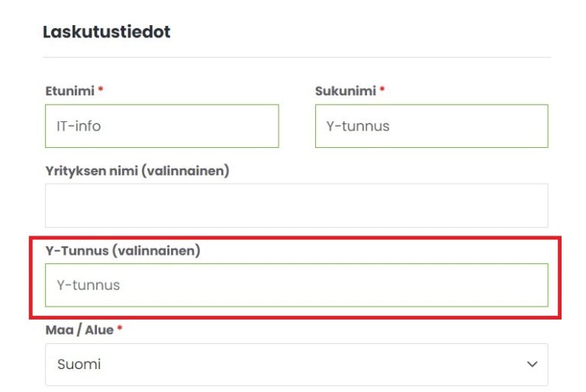The height and width of the screenshot is (392, 586).
Task: Click the red asterisk beside Etunimi
Action: (x=101, y=90)
